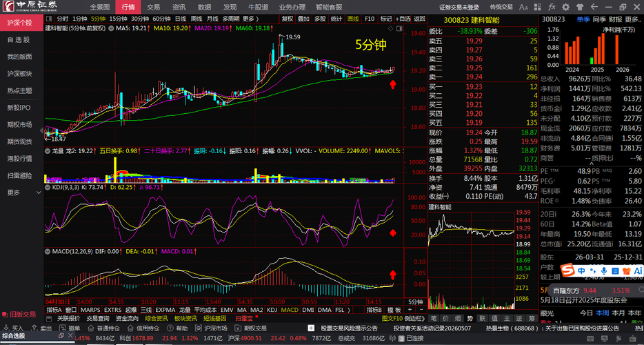Click the plus zoom-in chart button
Viewport: 644px width, 345px height.
coord(409,310)
